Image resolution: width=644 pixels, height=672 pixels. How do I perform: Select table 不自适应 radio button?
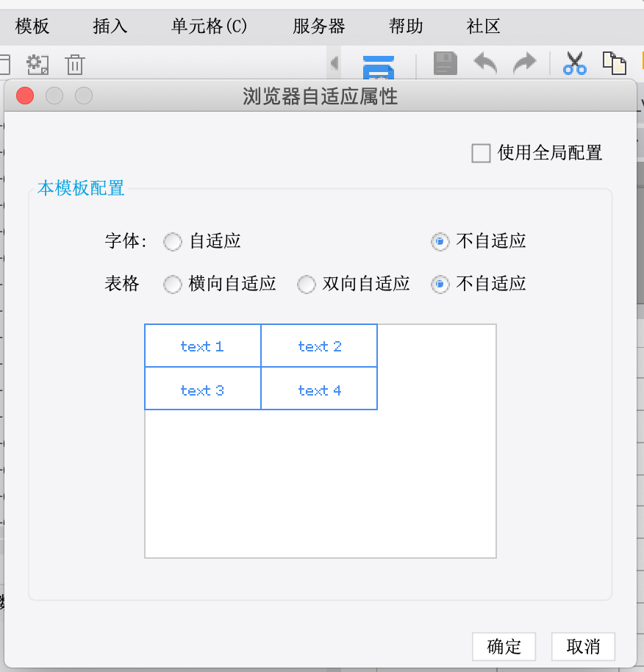click(x=440, y=284)
